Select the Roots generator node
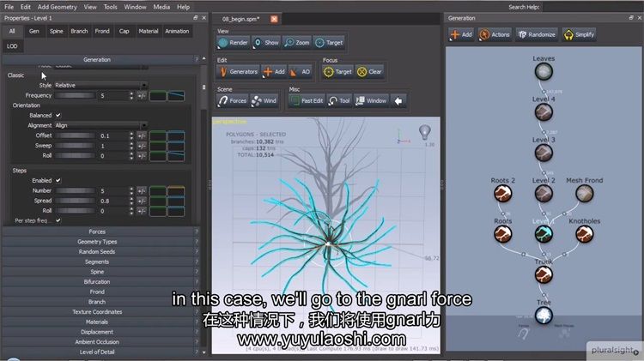The width and height of the screenshot is (644, 361). click(x=502, y=234)
